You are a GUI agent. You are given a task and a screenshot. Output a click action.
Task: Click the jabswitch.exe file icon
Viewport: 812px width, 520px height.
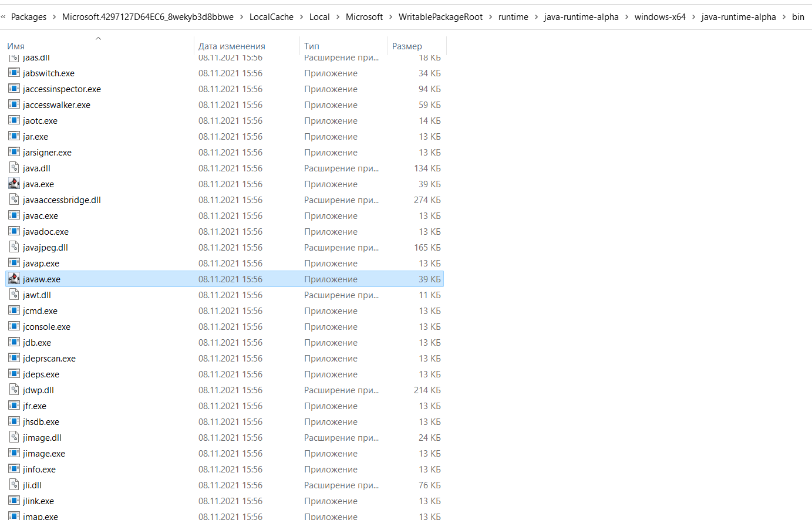click(x=14, y=73)
